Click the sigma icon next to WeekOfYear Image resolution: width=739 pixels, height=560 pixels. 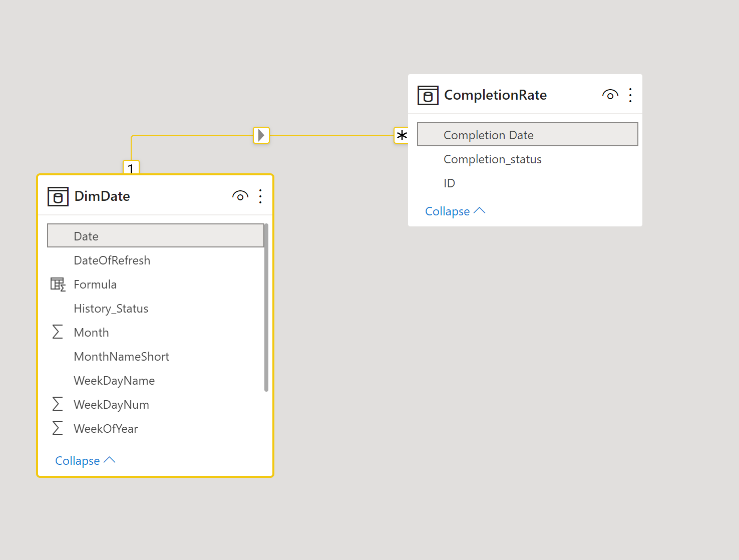[58, 428]
